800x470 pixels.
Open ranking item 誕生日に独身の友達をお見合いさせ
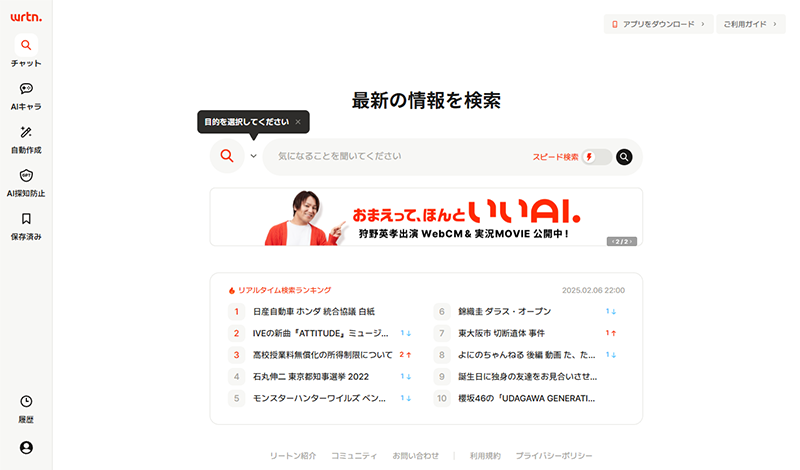tap(527, 377)
